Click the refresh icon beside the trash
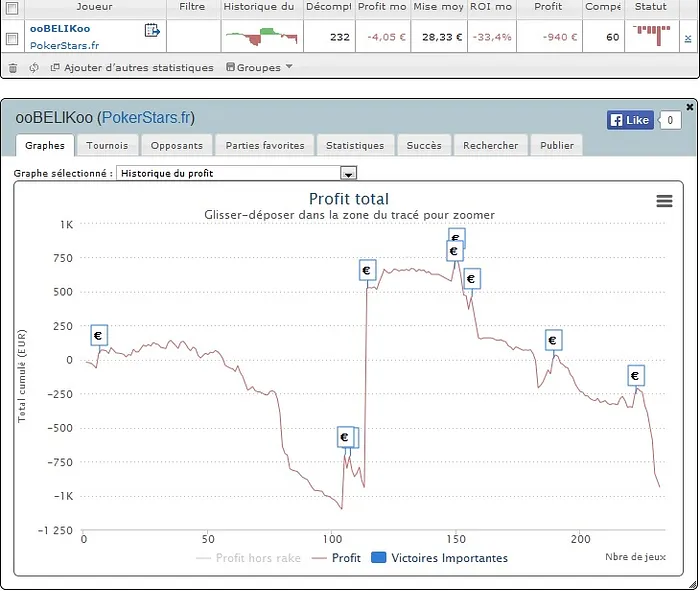 point(34,68)
